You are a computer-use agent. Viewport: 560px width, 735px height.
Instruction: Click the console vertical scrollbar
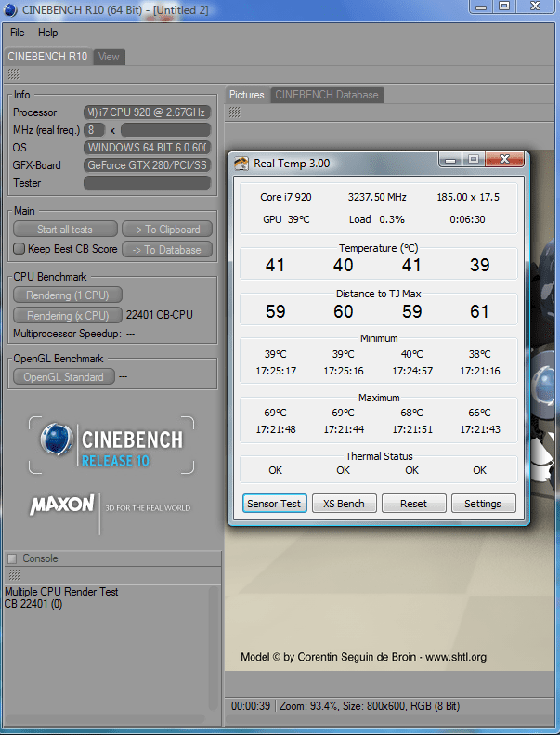click(x=214, y=647)
